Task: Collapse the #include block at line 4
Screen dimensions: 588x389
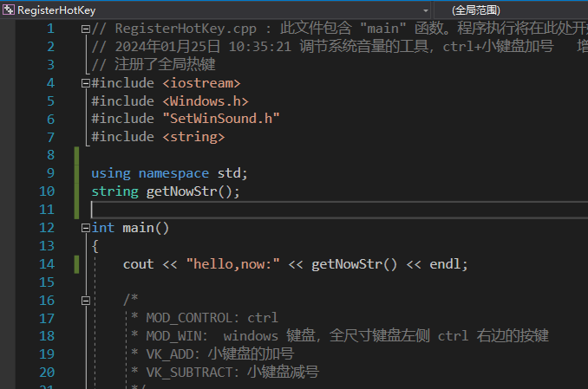Action: (x=86, y=83)
